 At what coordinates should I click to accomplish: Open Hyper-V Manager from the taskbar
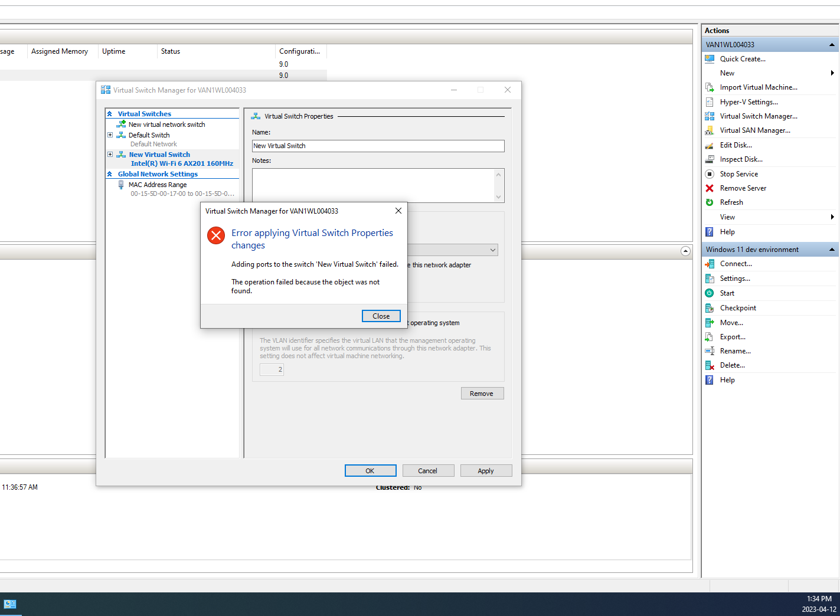pos(10,604)
